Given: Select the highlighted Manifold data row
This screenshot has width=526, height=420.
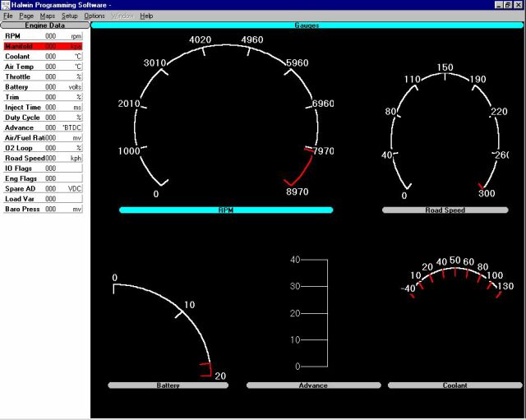Looking at the screenshot, I should [44, 47].
